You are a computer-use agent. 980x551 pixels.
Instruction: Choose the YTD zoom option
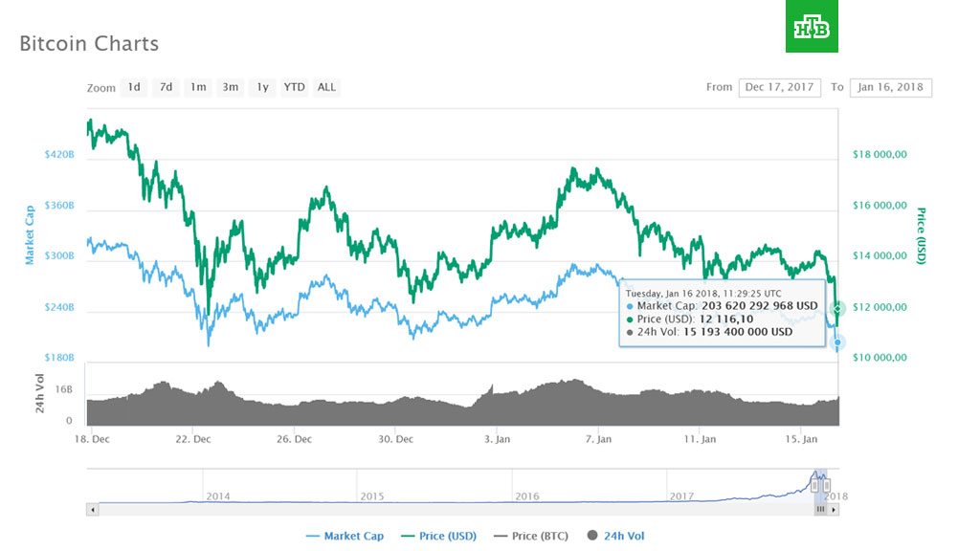[x=294, y=87]
